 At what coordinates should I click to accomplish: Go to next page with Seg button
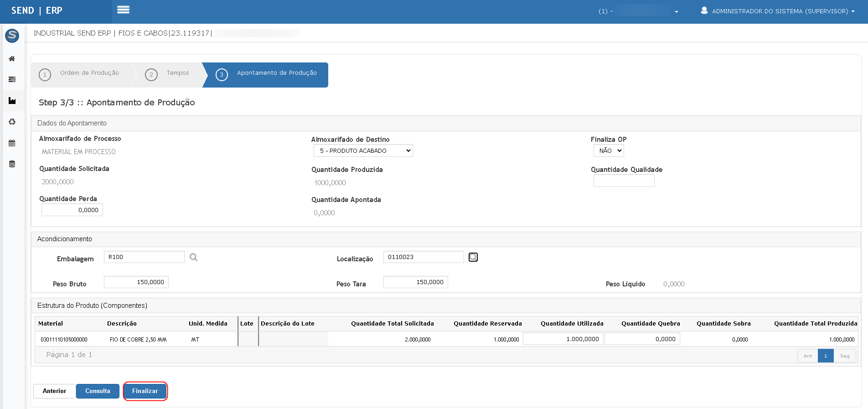click(x=845, y=356)
